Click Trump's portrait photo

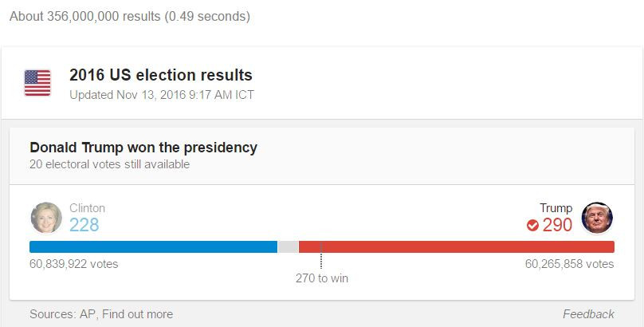(597, 217)
